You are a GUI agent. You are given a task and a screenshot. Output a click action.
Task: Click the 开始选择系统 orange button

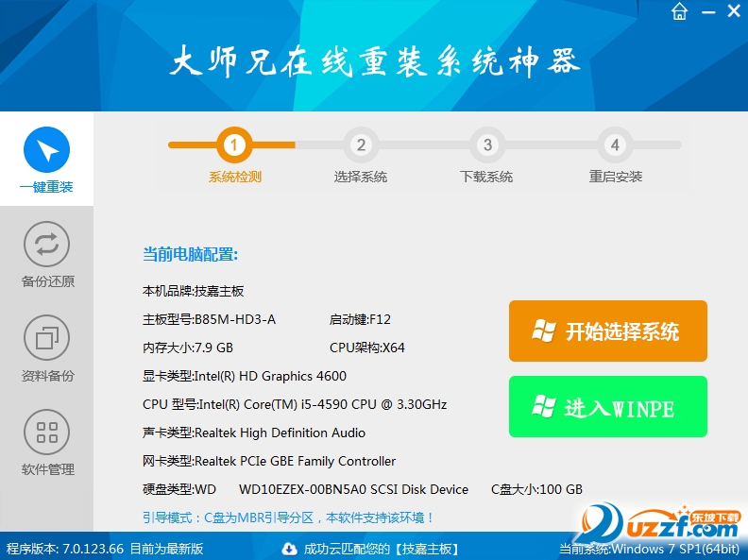click(x=608, y=331)
